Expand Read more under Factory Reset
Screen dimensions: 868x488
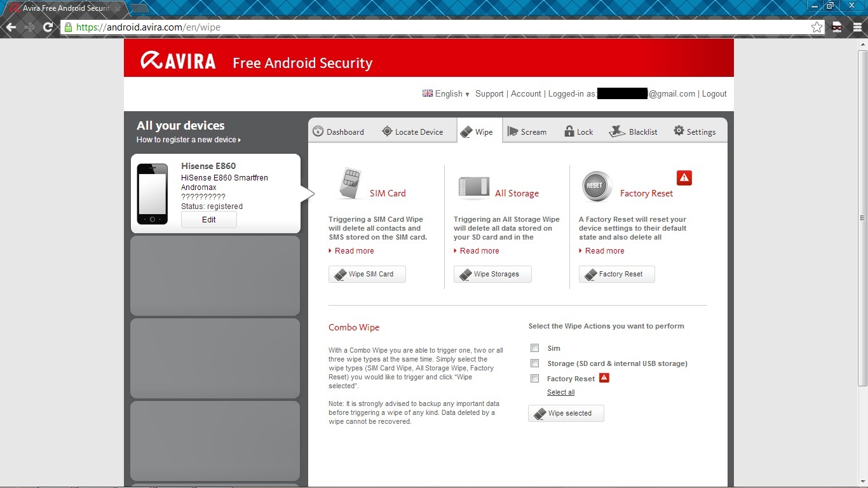click(602, 251)
